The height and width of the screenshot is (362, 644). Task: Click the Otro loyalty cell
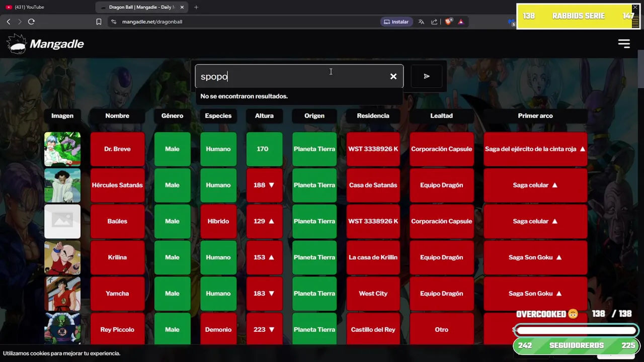[x=441, y=329]
